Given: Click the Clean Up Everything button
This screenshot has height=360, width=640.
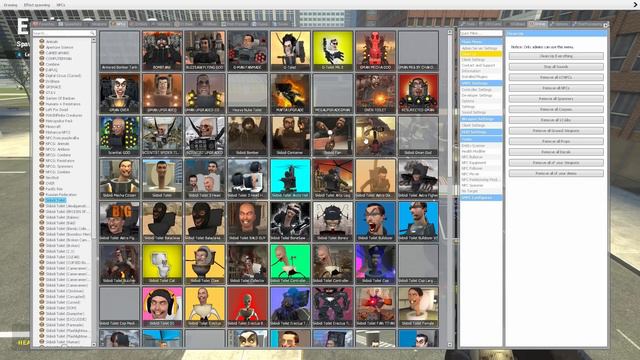Looking at the screenshot, I should pos(556,56).
